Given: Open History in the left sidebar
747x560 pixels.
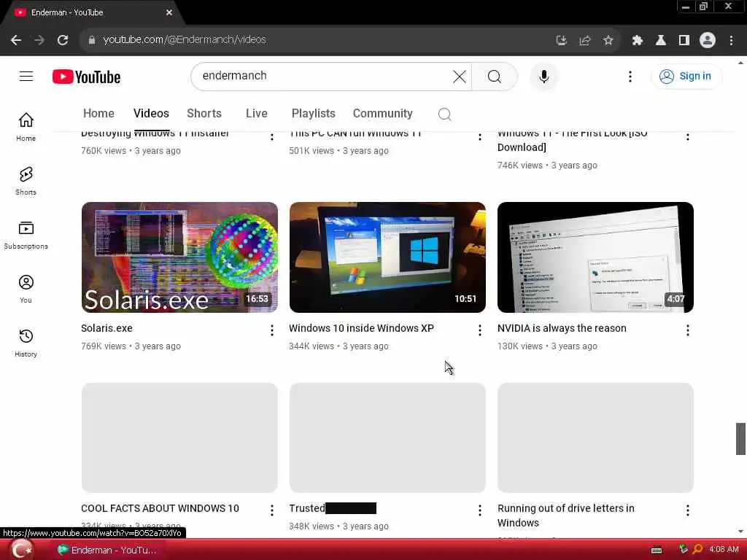Looking at the screenshot, I should 26,343.
